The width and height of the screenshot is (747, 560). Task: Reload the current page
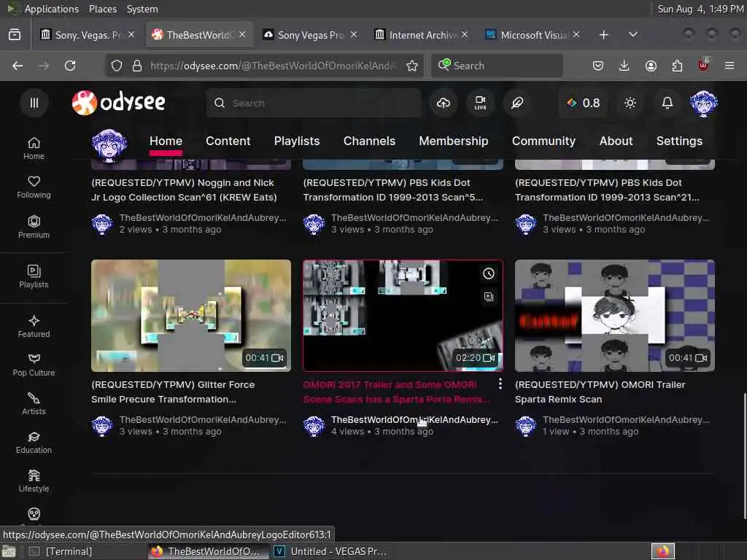70,66
